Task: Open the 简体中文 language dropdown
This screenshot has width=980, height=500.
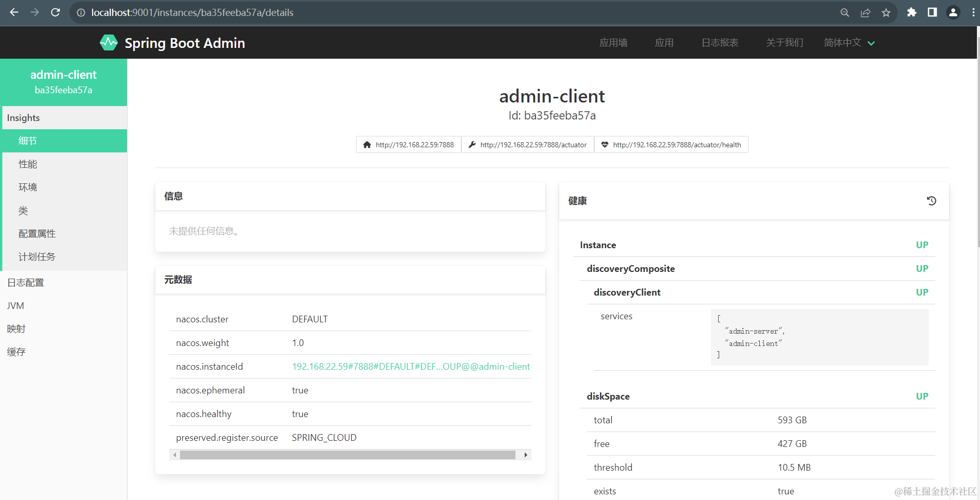Action: click(849, 43)
